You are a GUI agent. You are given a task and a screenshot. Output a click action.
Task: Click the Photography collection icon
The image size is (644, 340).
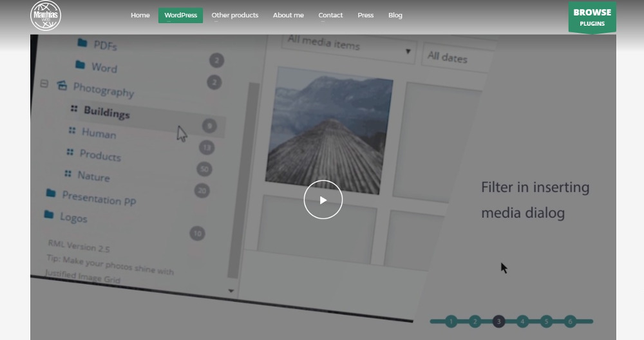62,86
